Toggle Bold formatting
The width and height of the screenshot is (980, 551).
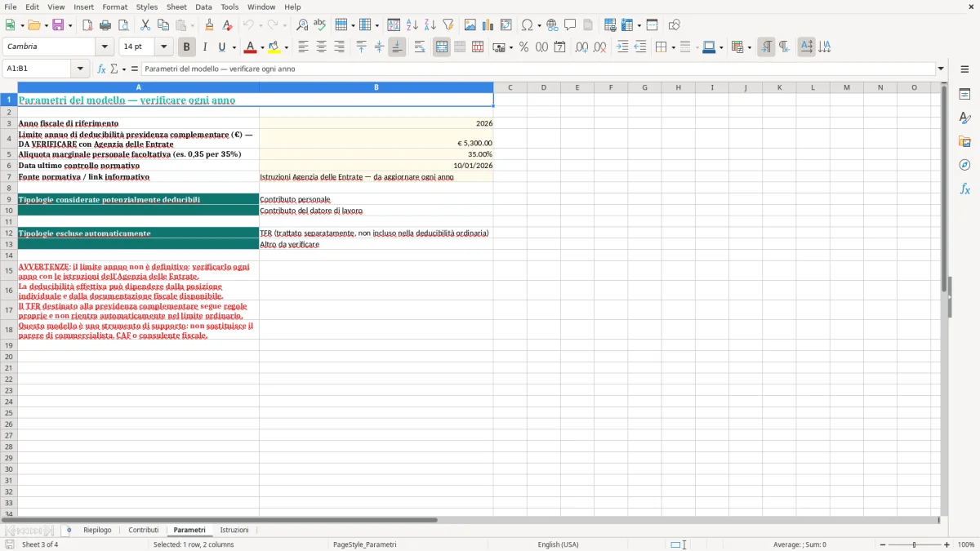coord(187,47)
